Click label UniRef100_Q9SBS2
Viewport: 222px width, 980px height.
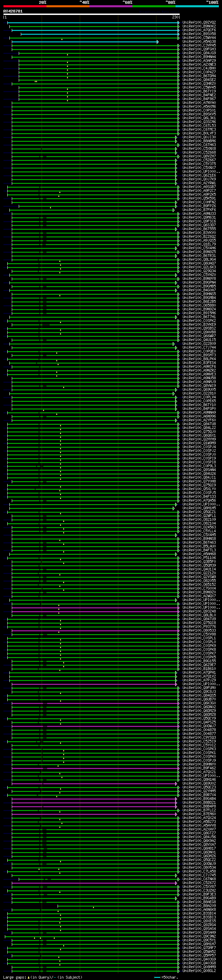point(199,328)
